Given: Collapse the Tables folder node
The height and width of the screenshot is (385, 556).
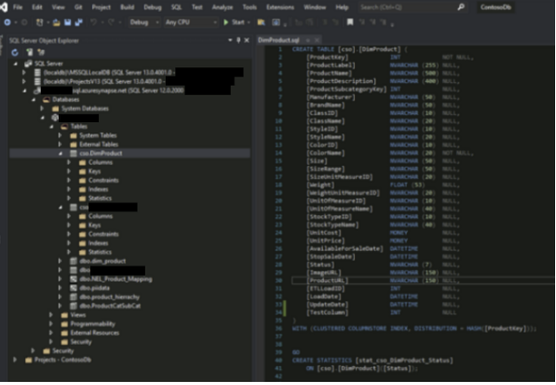Looking at the screenshot, I should pyautogui.click(x=52, y=127).
